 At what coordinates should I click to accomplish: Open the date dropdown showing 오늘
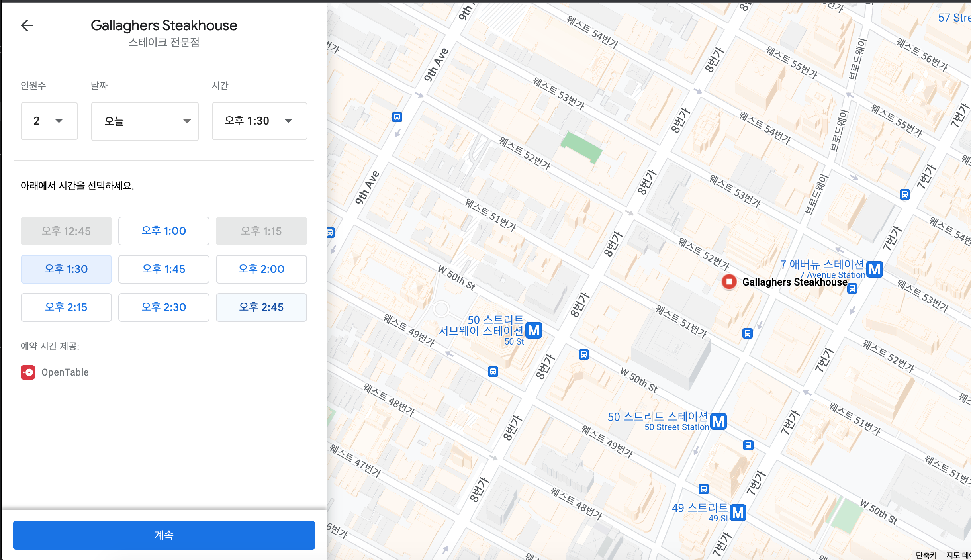click(145, 121)
